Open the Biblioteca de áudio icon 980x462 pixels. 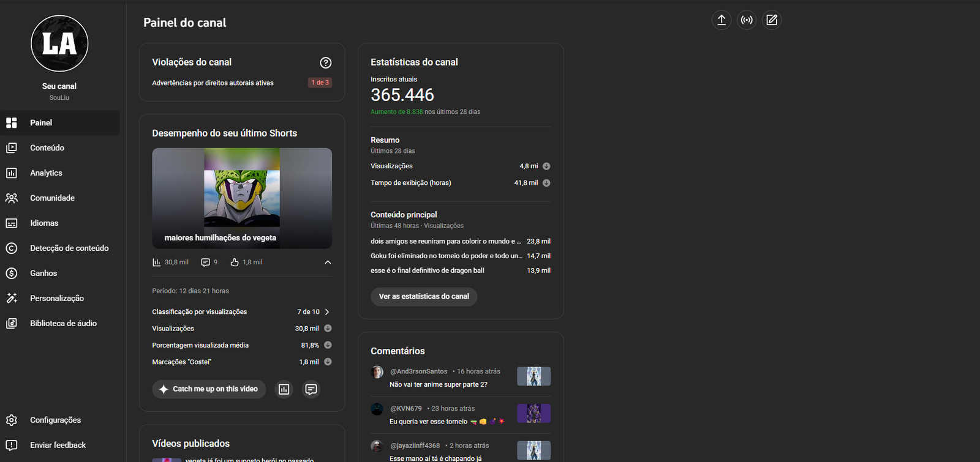coord(12,324)
